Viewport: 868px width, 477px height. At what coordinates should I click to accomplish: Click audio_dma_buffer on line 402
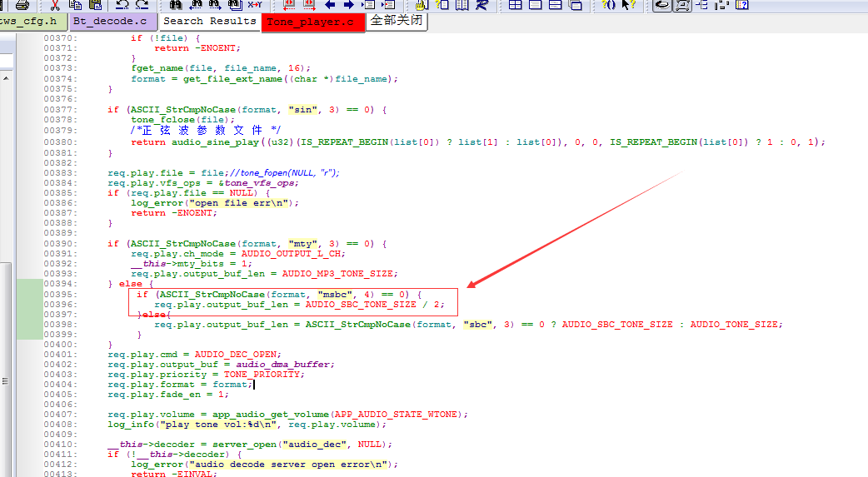pyautogui.click(x=283, y=365)
